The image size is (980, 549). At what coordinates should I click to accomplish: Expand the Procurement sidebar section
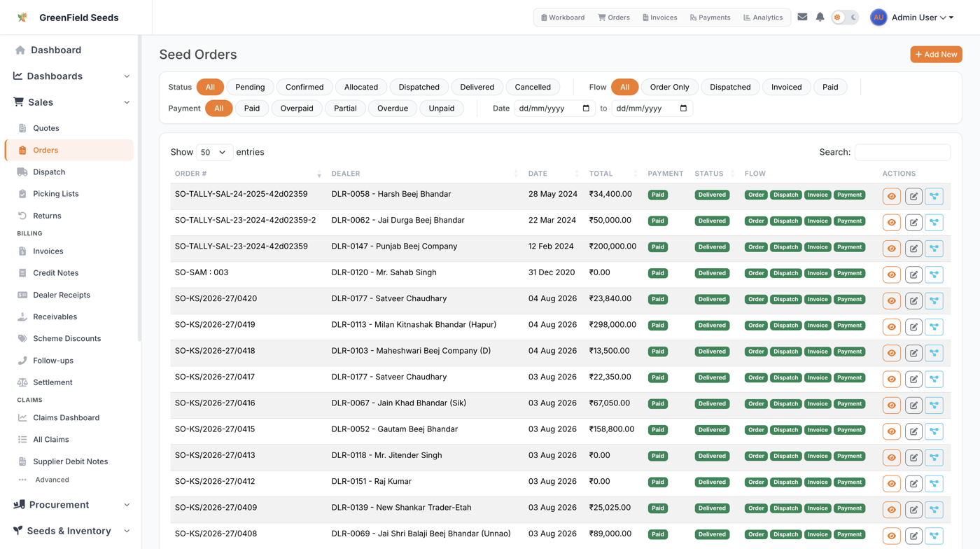click(x=71, y=505)
